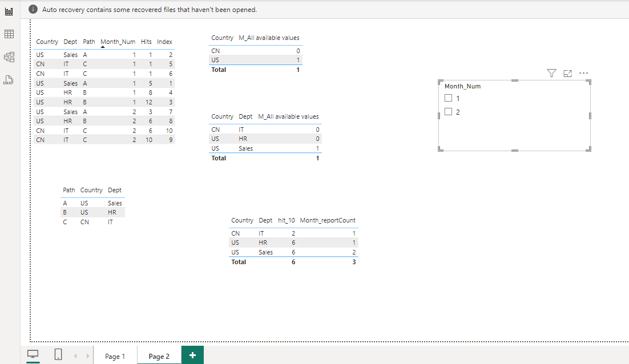629x364 pixels.
Task: Open slicer More options ellipsis
Action: [x=584, y=73]
